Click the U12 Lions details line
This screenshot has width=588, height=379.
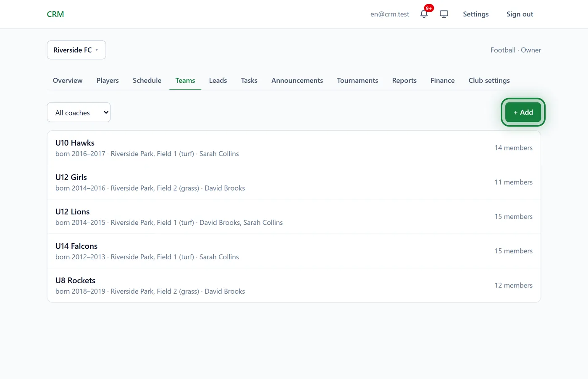pyautogui.click(x=169, y=223)
